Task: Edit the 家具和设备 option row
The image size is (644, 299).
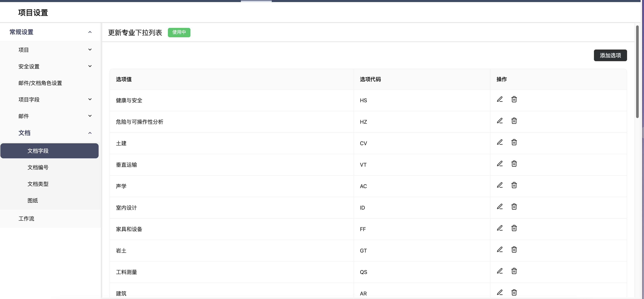Action: [x=499, y=228]
